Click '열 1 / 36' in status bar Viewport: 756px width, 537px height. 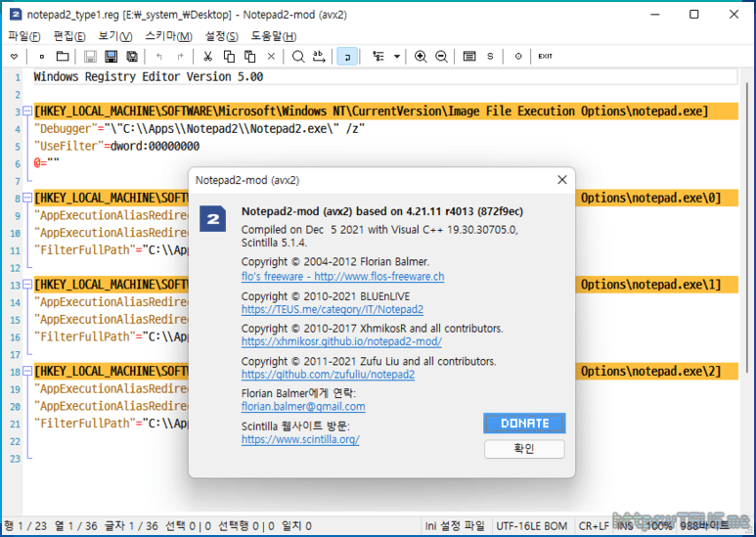(x=75, y=526)
